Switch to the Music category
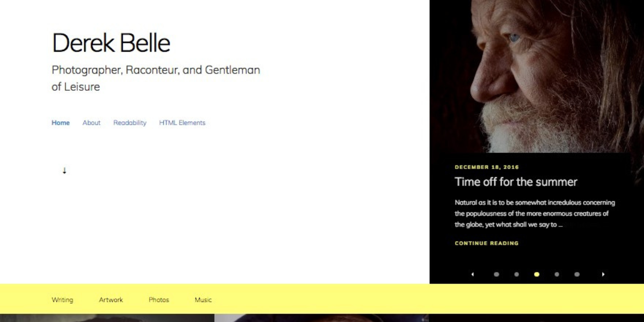Image resolution: width=644 pixels, height=322 pixels. point(203,300)
